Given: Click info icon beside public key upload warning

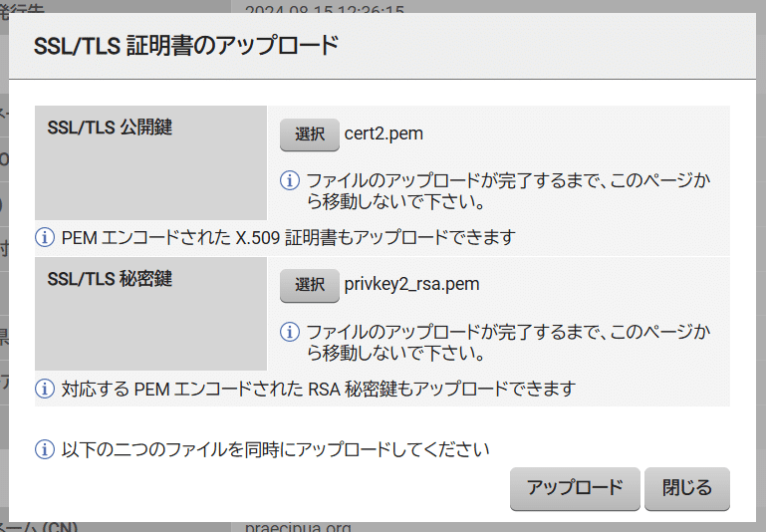Looking at the screenshot, I should [x=290, y=180].
